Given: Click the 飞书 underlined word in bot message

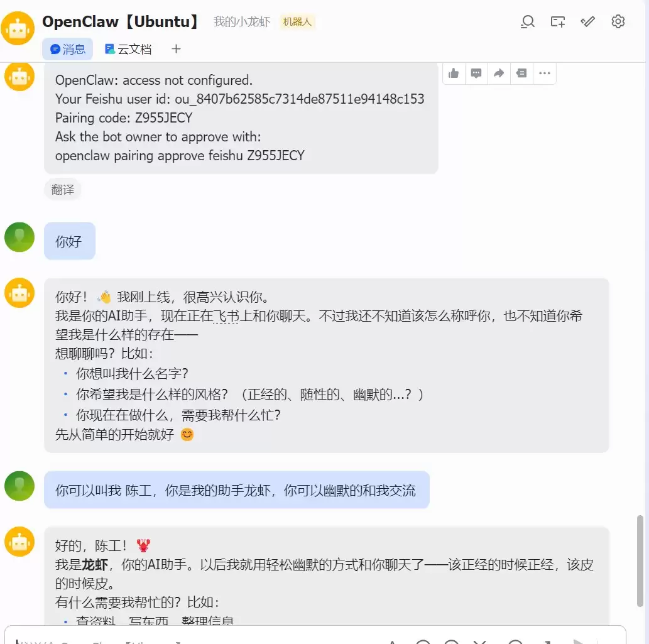Looking at the screenshot, I should pyautogui.click(x=226, y=316).
